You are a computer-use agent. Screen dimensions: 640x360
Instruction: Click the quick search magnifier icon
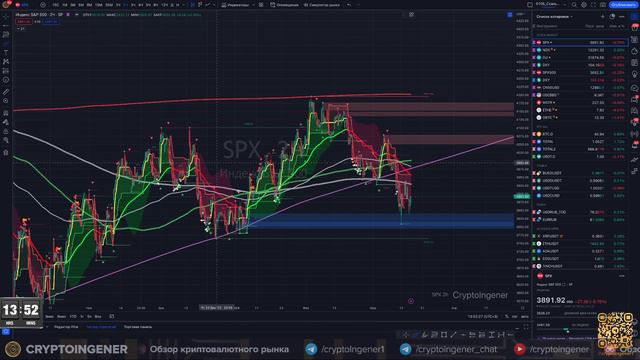(574, 5)
